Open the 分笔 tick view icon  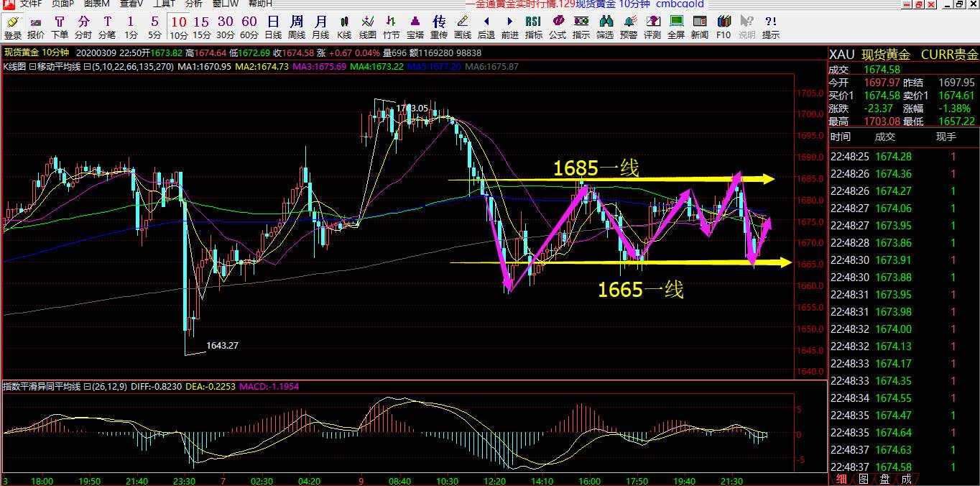[107, 27]
